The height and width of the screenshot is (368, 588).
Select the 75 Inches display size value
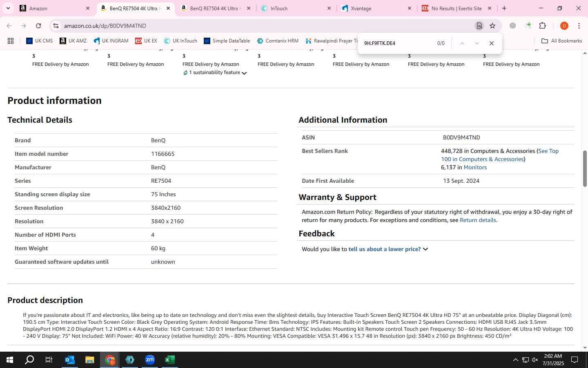pos(163,194)
